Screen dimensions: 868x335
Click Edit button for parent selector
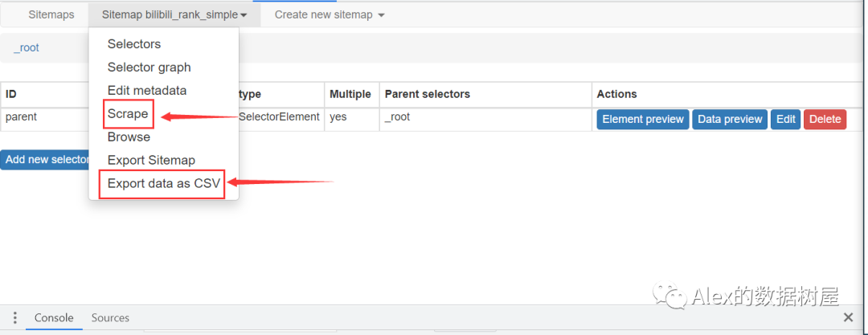tap(785, 119)
